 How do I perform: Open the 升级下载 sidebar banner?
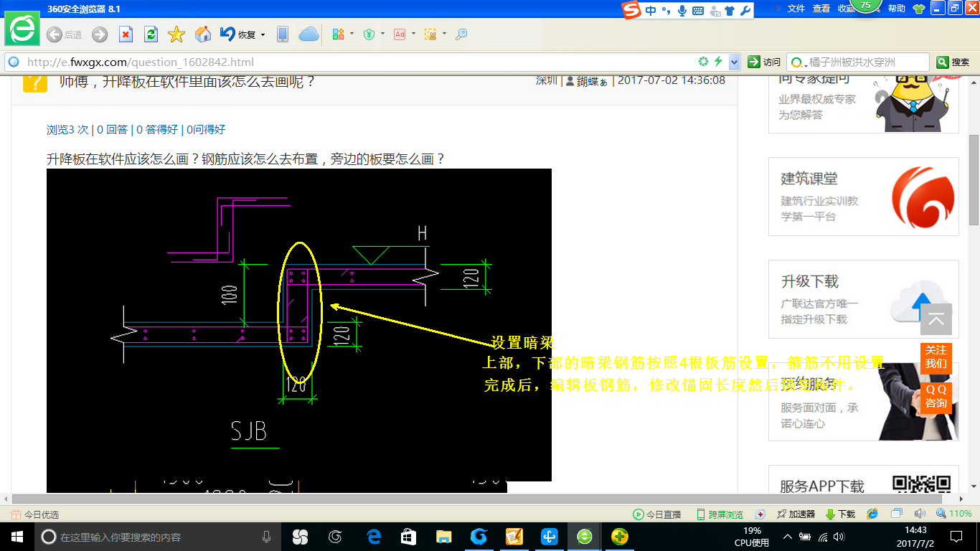point(864,299)
